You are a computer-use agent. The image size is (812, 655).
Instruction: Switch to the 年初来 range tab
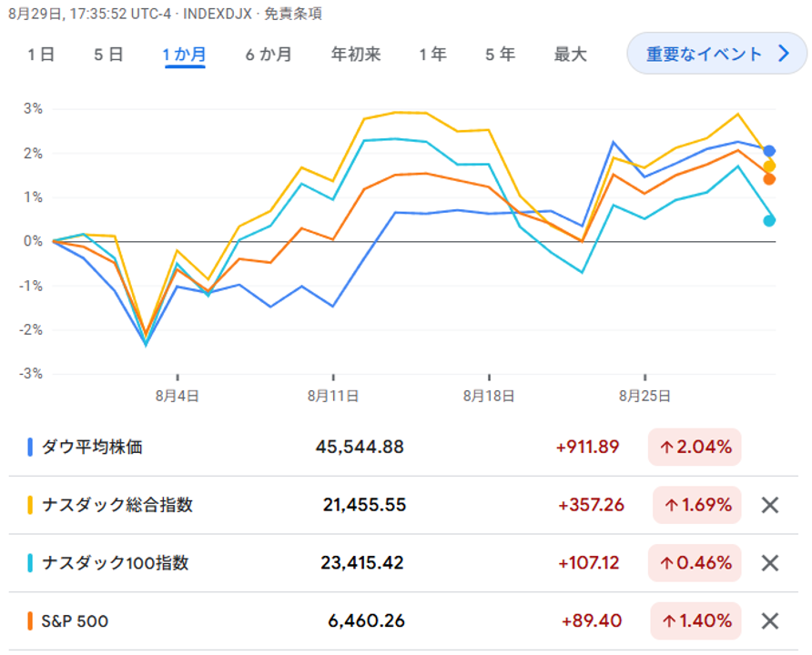[x=356, y=55]
